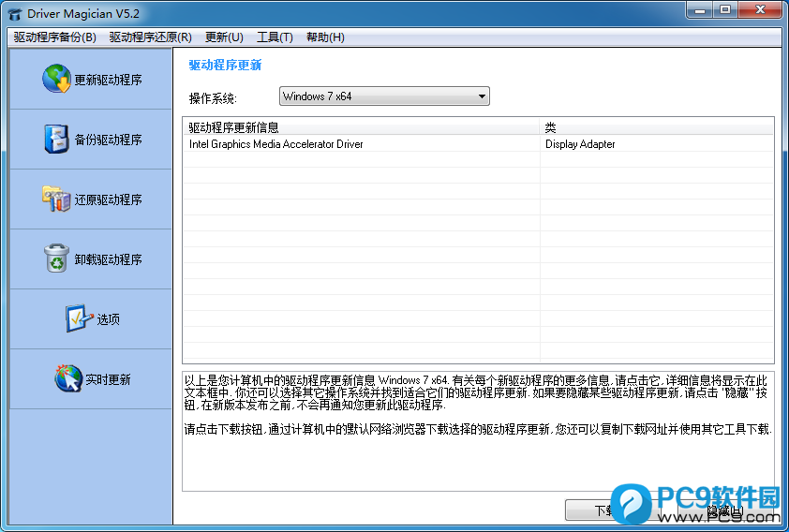The image size is (789, 532).
Task: Open the 工具(T) menu
Action: 275,37
